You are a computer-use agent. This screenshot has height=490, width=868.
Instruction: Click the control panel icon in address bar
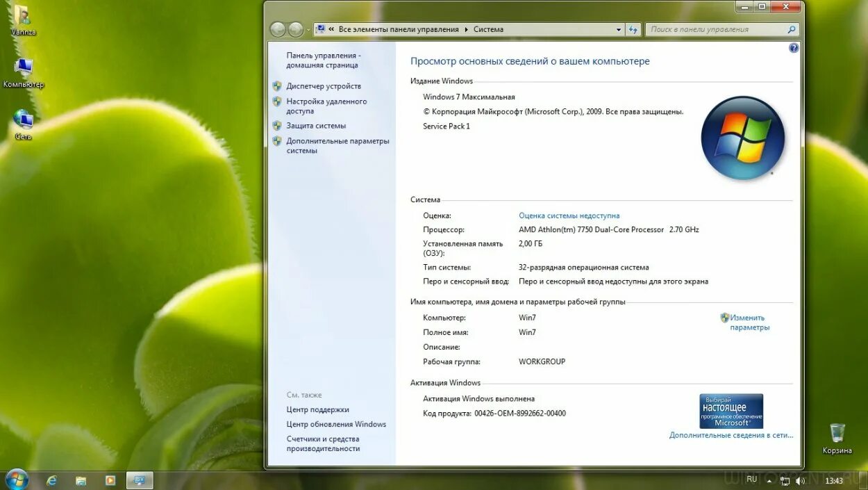pyautogui.click(x=320, y=29)
